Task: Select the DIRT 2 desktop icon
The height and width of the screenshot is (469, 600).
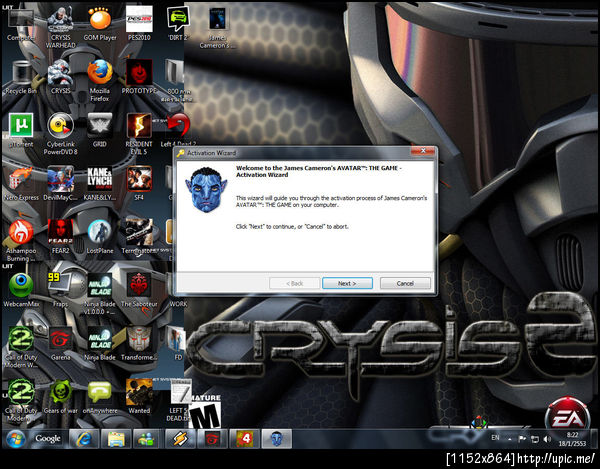Action: point(178,23)
